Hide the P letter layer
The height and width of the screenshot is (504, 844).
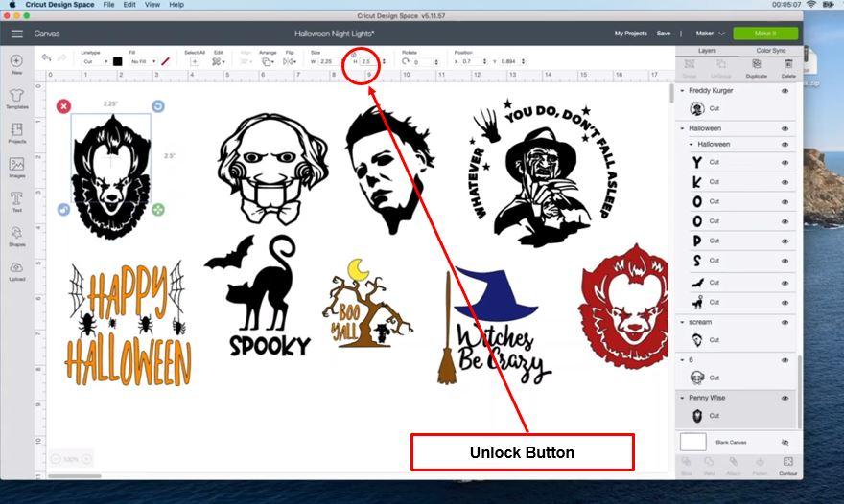(x=785, y=241)
